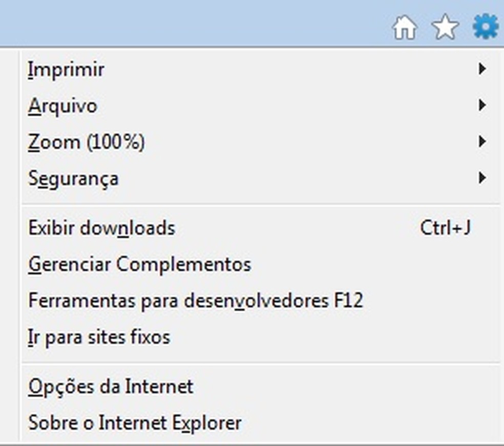Click Sobre o Internet Explorer

pyautogui.click(x=134, y=422)
